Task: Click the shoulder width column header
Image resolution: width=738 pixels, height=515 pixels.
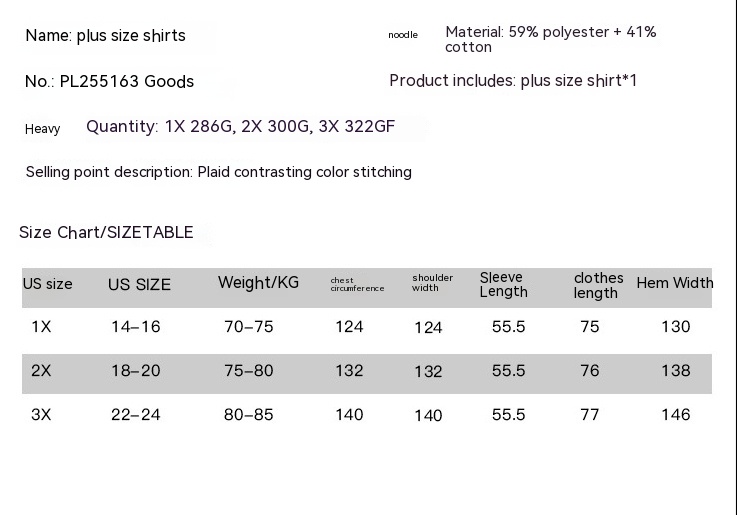Action: pos(432,283)
